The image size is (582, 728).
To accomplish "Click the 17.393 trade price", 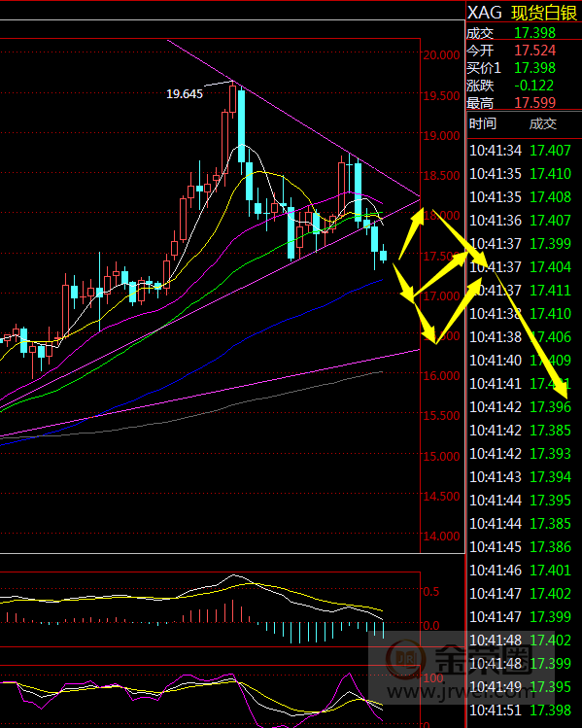I will 551,454.
